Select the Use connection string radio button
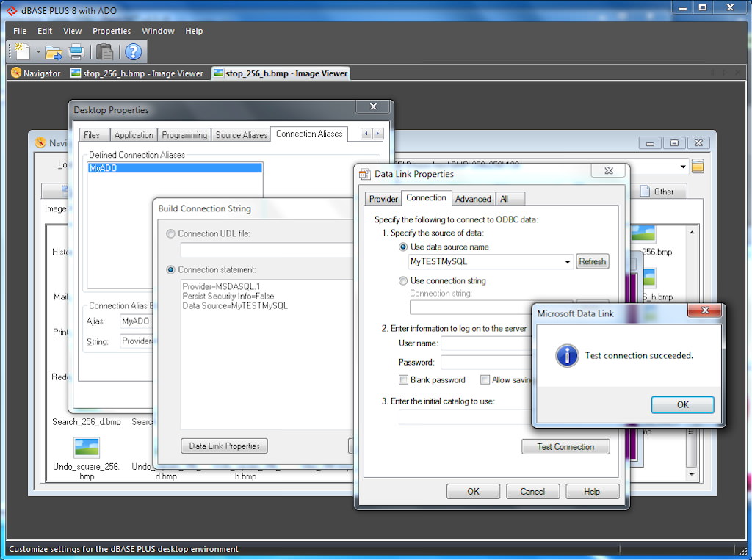 (x=403, y=281)
